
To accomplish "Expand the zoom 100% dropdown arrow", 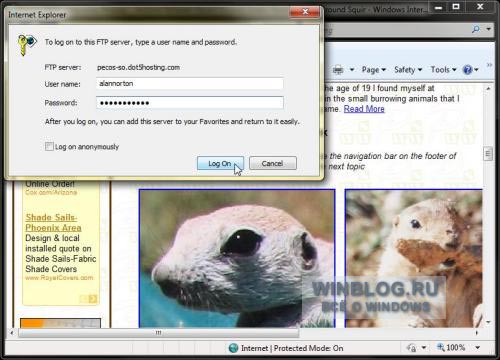I will pos(478,348).
